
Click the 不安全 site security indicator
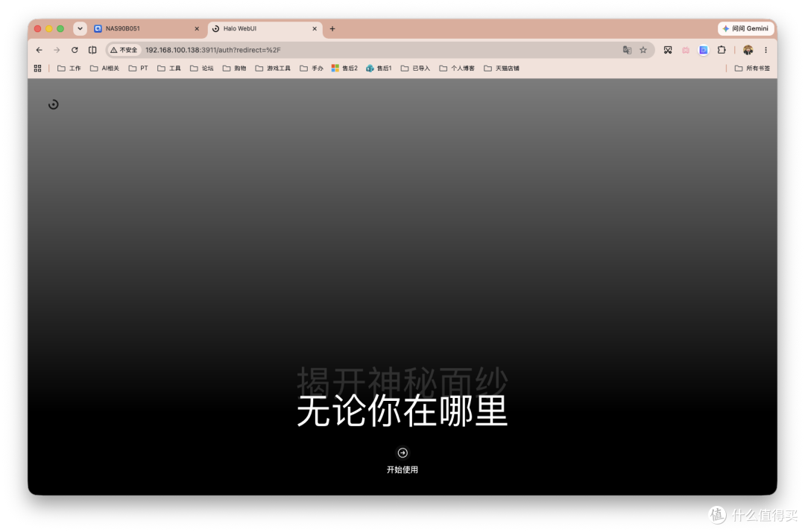coord(124,50)
